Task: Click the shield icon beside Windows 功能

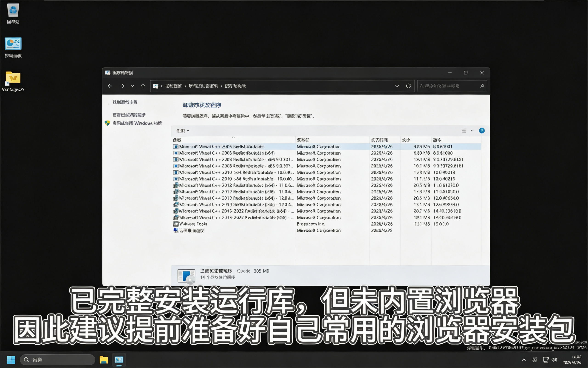Action: click(x=107, y=123)
